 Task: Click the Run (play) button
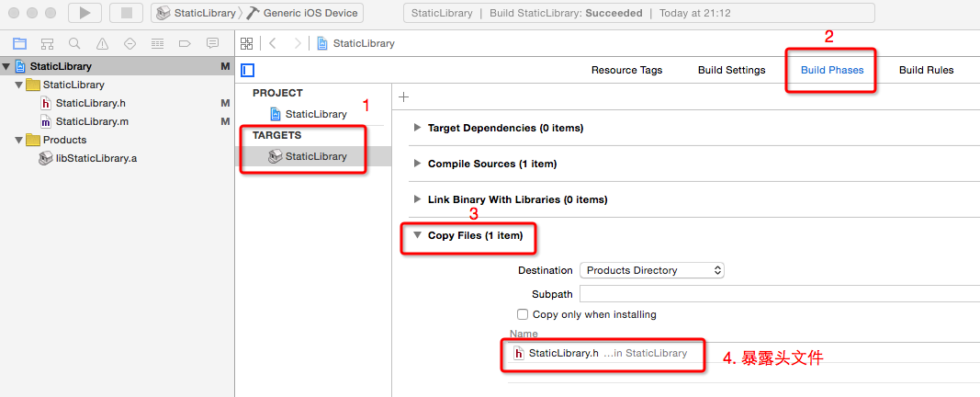coord(84,13)
